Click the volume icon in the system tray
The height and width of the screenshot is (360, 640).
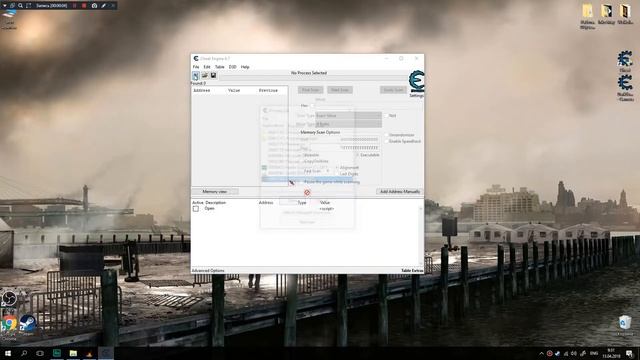574,353
